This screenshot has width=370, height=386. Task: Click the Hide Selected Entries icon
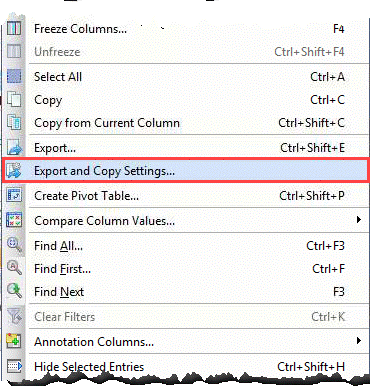(x=14, y=367)
